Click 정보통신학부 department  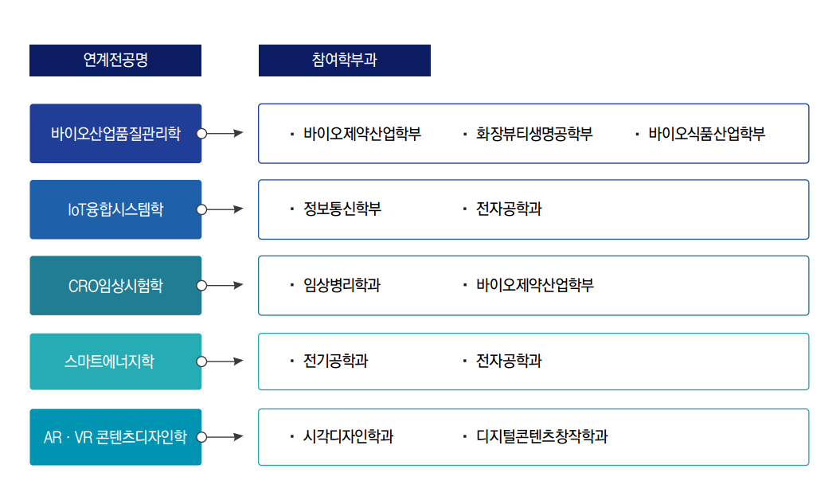[x=342, y=209]
